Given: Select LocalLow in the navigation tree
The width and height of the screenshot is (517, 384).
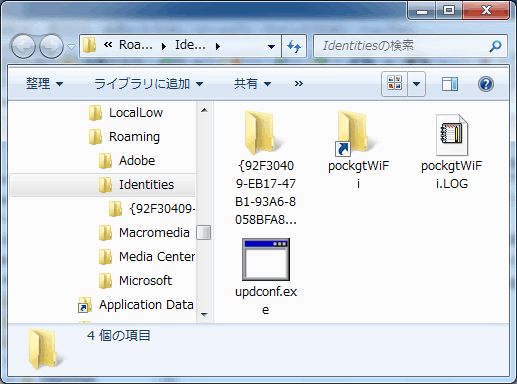Looking at the screenshot, I should coord(136,113).
